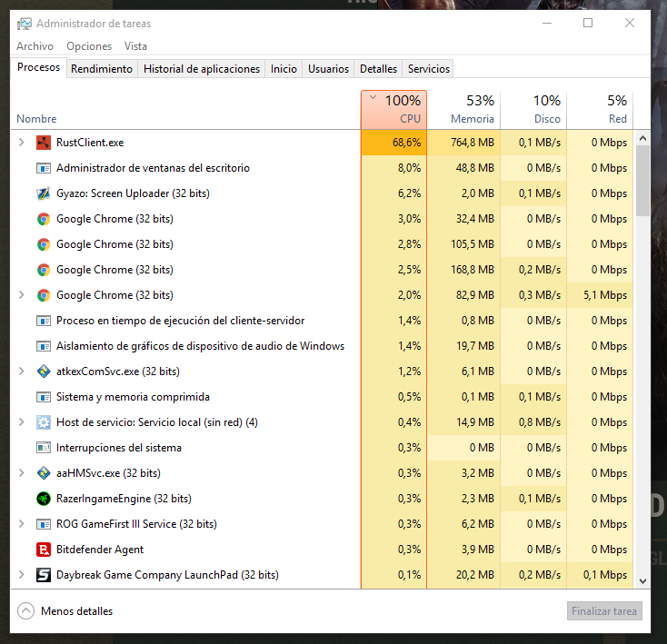Click the RazerIngameEngine green icon
The height and width of the screenshot is (644, 667).
click(44, 498)
